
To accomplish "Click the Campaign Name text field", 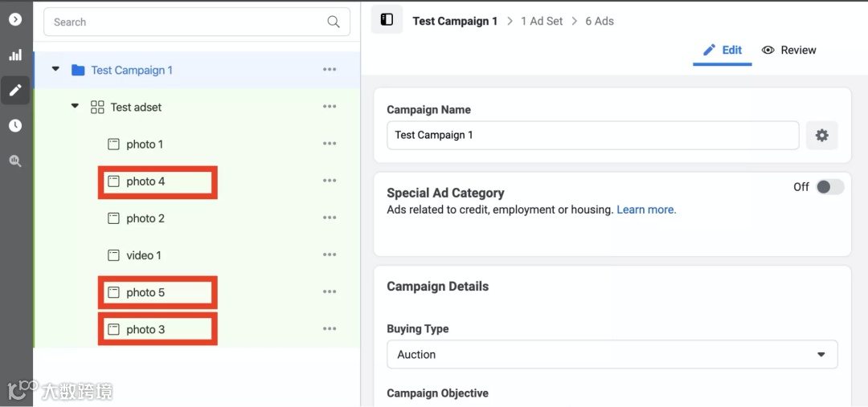I will tap(592, 135).
